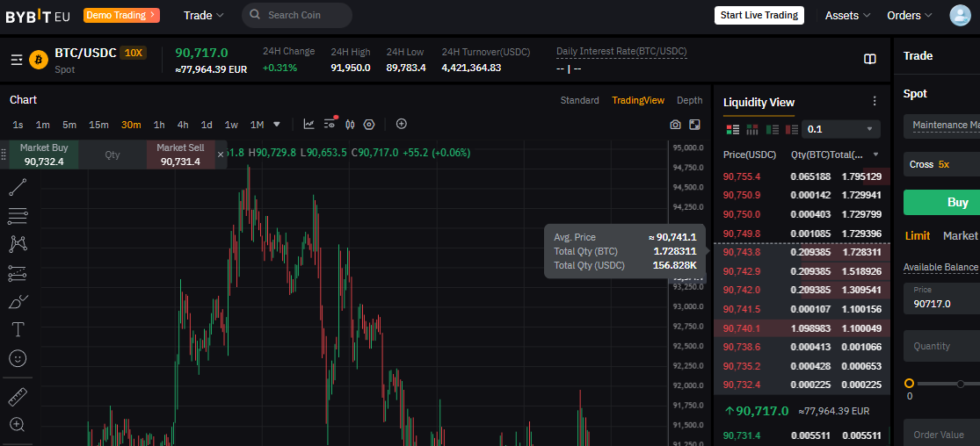Image resolution: width=980 pixels, height=446 pixels.
Task: Open the Trade menu in header
Action: click(203, 16)
